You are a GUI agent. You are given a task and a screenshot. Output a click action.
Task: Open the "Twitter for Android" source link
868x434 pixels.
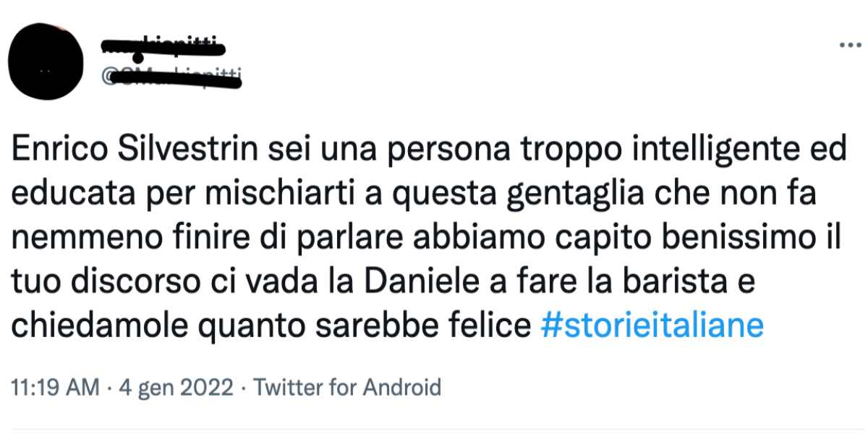pyautogui.click(x=348, y=388)
